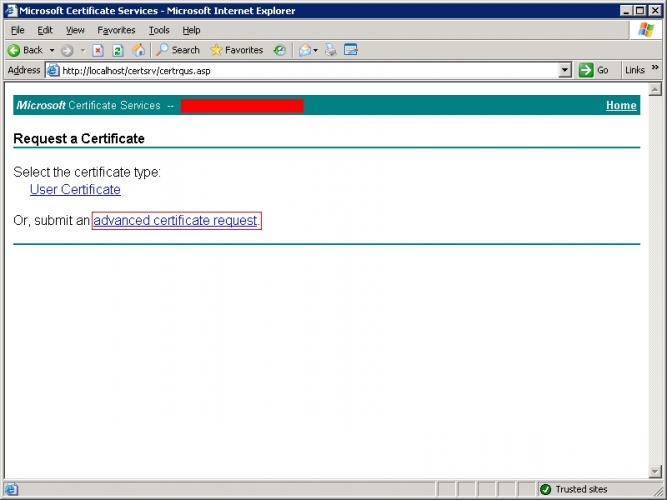Open the Tools menu
Image resolution: width=667 pixels, height=500 pixels.
(159, 30)
